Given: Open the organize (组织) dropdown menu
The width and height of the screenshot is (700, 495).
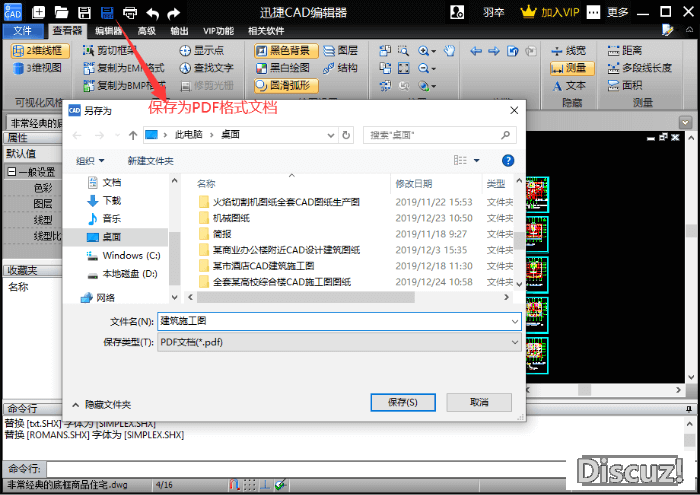Looking at the screenshot, I should [90, 160].
